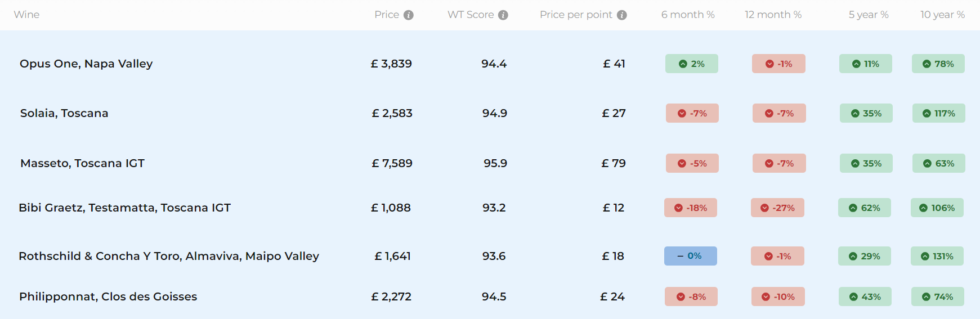This screenshot has height=319, width=980.
Task: Sort by the 10 year % header
Action: click(x=942, y=15)
